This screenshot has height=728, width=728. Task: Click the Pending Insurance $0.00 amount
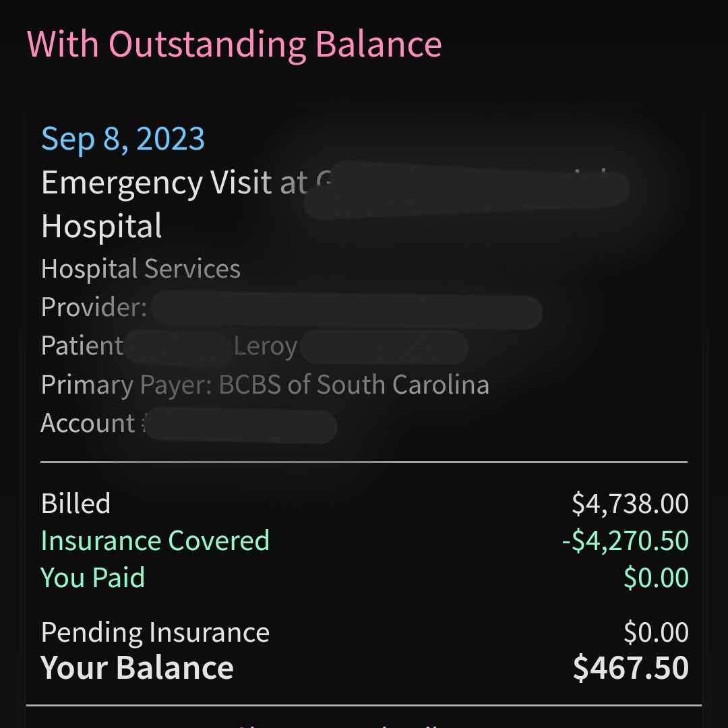pyautogui.click(x=656, y=632)
